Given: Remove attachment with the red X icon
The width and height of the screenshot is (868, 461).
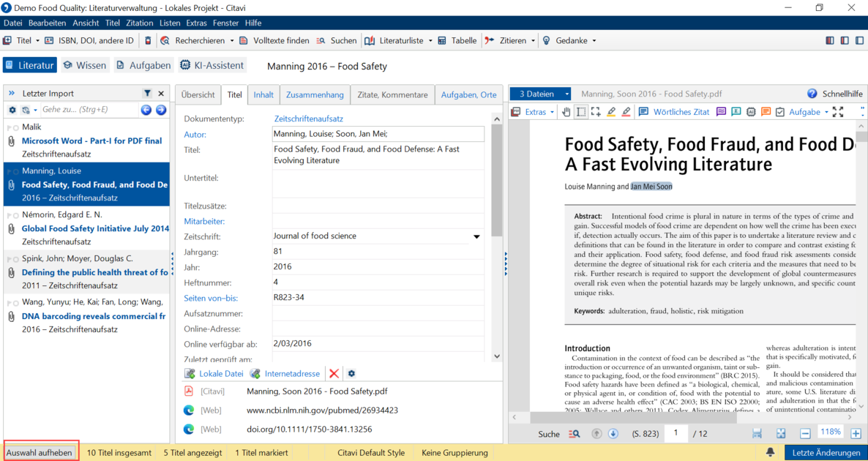Looking at the screenshot, I should (334, 374).
